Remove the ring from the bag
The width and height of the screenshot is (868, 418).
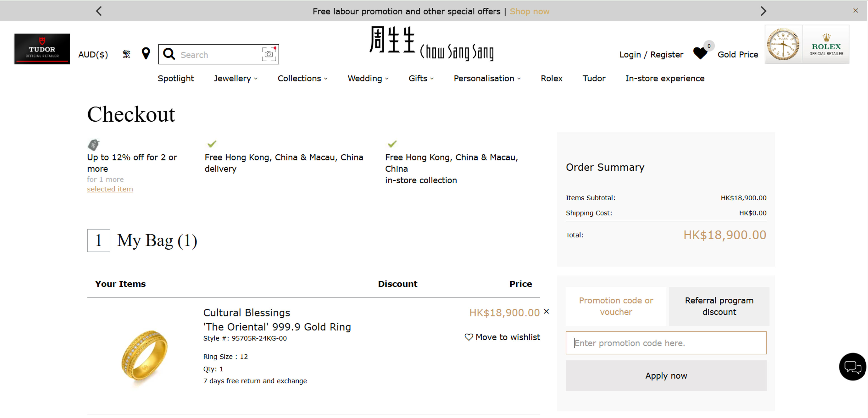[x=546, y=312]
